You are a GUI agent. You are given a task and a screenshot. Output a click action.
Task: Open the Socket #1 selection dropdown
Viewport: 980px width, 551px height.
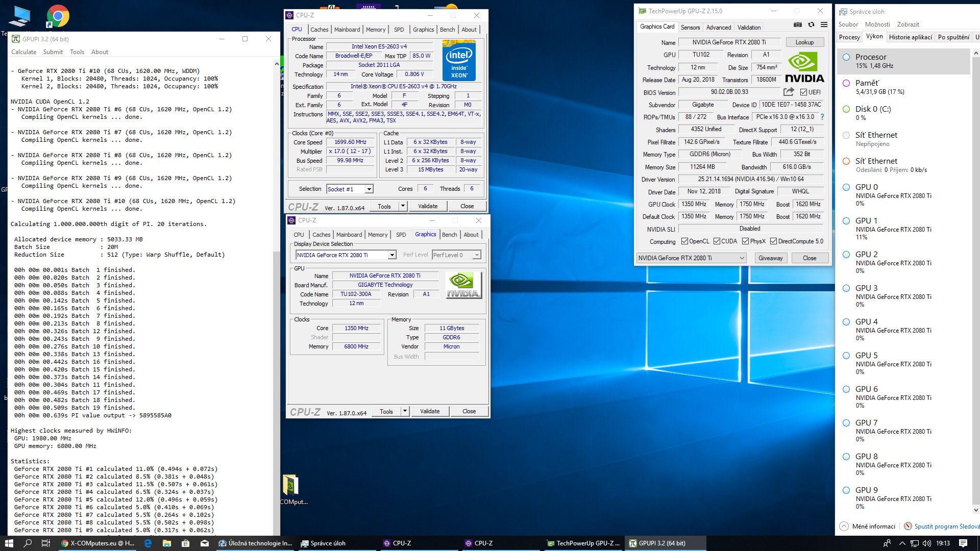click(x=350, y=189)
